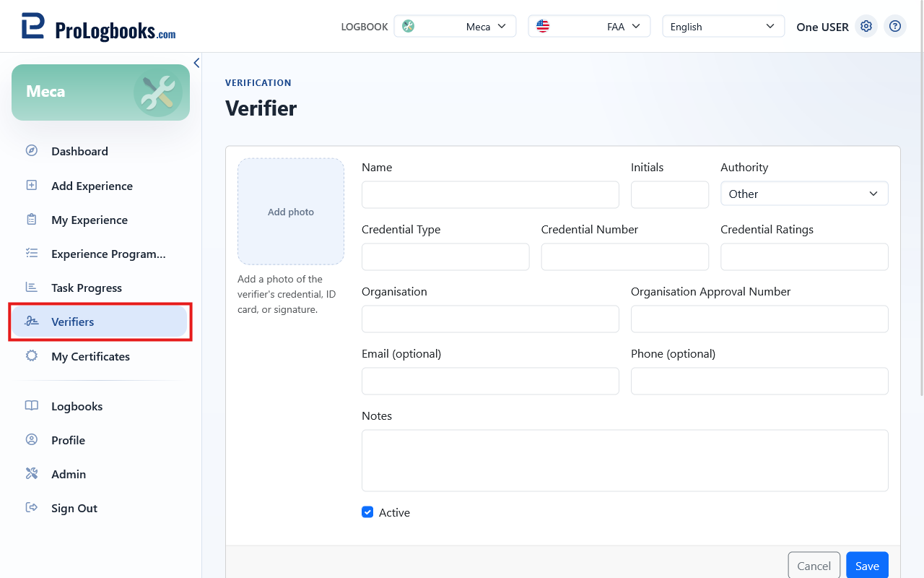Collapse the sidebar with the chevron
924x578 pixels.
tap(196, 63)
